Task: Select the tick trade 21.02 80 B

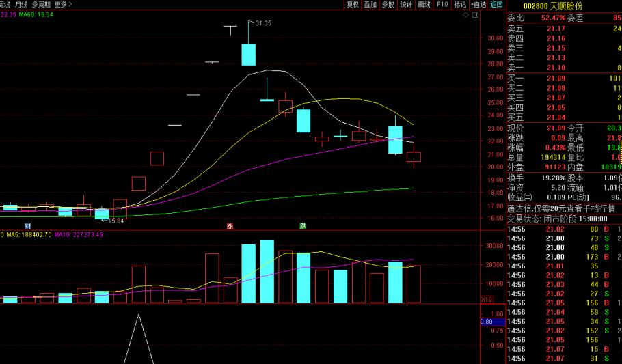Action: point(564,229)
